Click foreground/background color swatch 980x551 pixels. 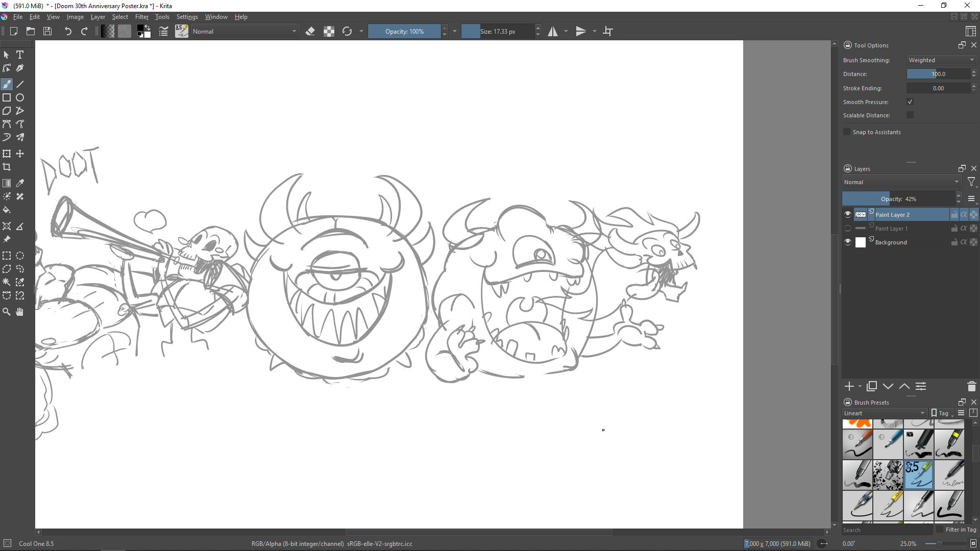point(143,31)
